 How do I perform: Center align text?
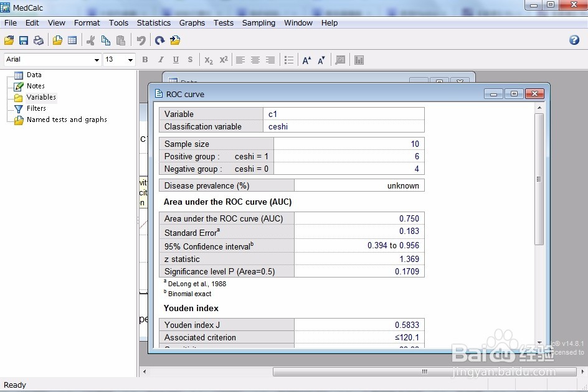coord(255,60)
